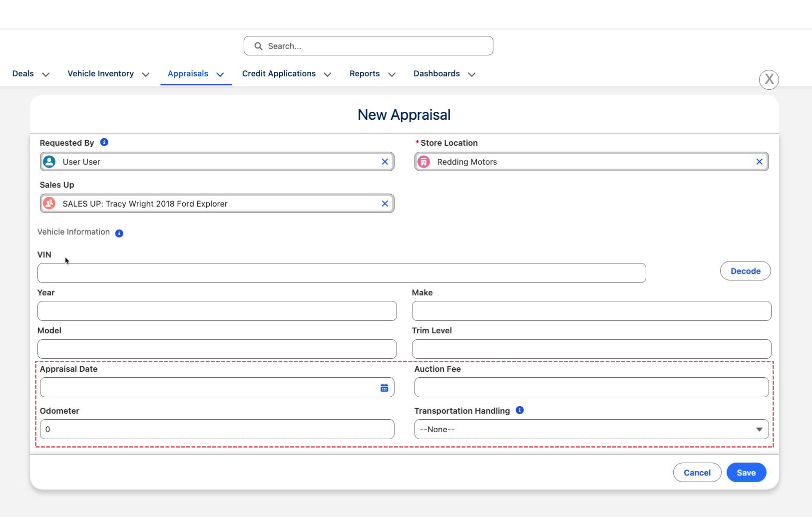Click the Auction Fee input field
812x517 pixels.
(x=592, y=387)
